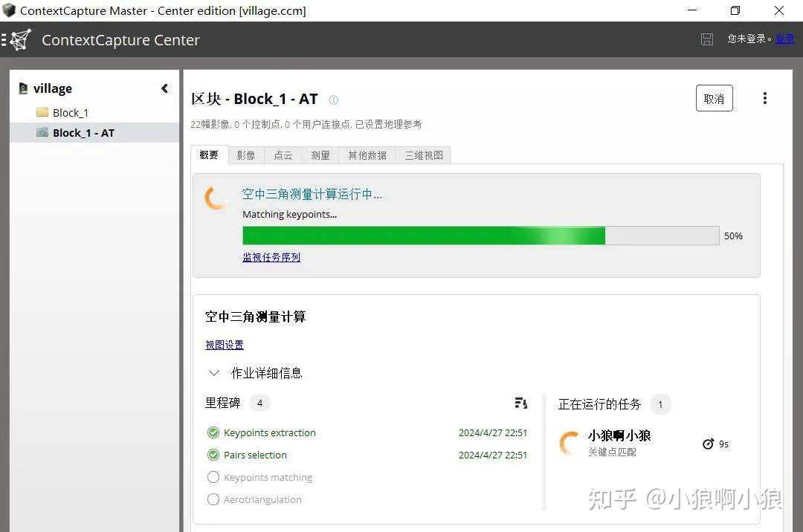Click the Aerotriangulation status circle
The image size is (803, 532).
[x=213, y=499]
